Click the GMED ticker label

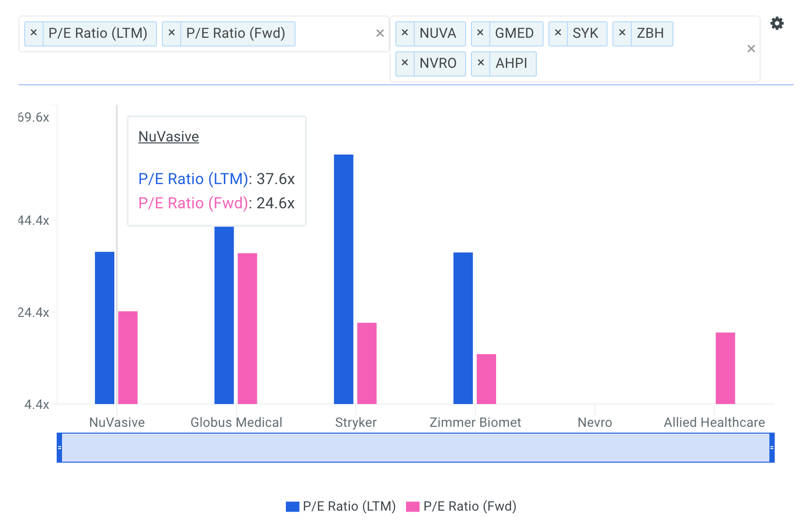[515, 33]
